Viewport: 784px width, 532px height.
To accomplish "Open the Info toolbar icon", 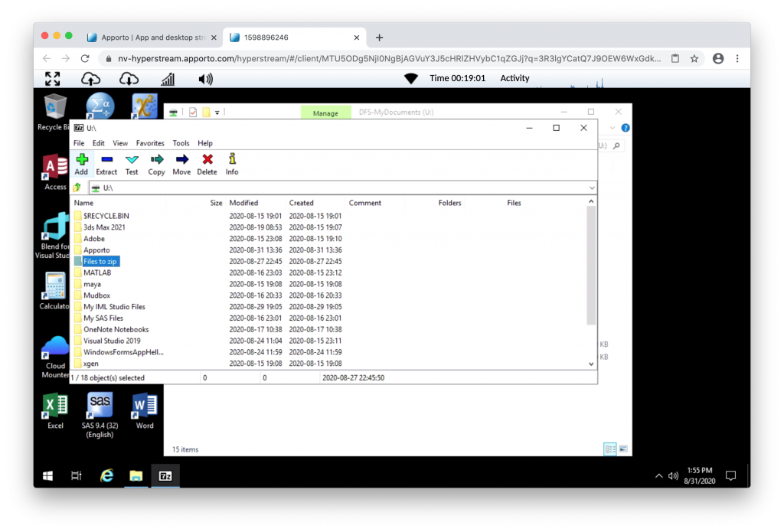I will pyautogui.click(x=232, y=163).
